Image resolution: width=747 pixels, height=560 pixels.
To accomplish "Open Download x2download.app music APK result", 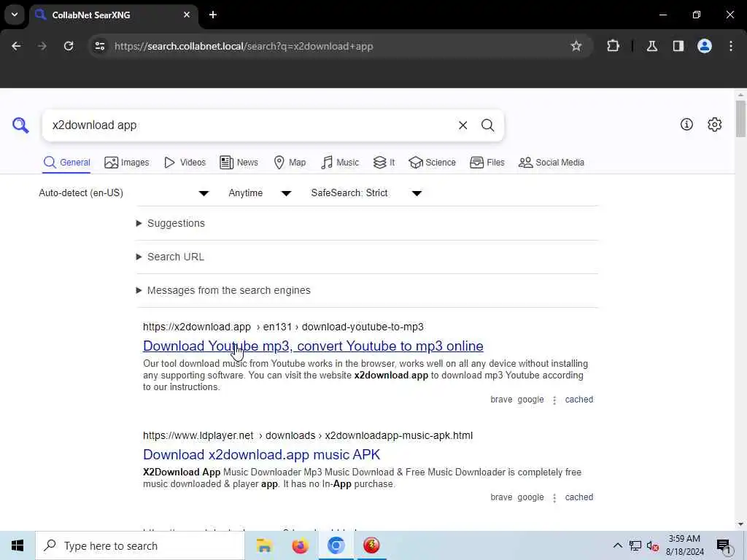I will (x=262, y=455).
